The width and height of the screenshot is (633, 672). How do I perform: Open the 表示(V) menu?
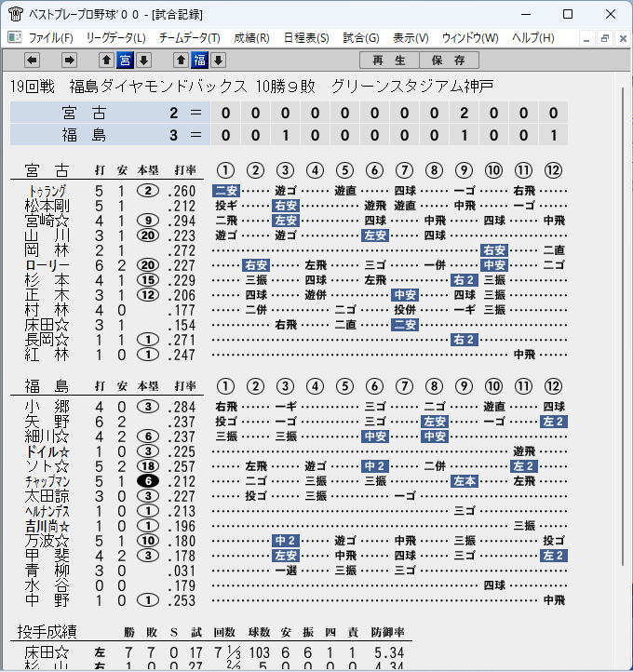411,38
